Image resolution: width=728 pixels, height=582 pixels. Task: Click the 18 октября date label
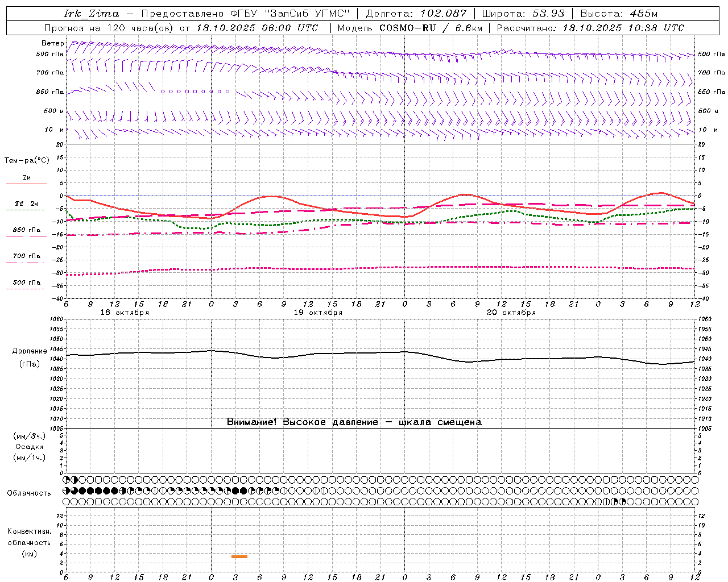coord(125,313)
